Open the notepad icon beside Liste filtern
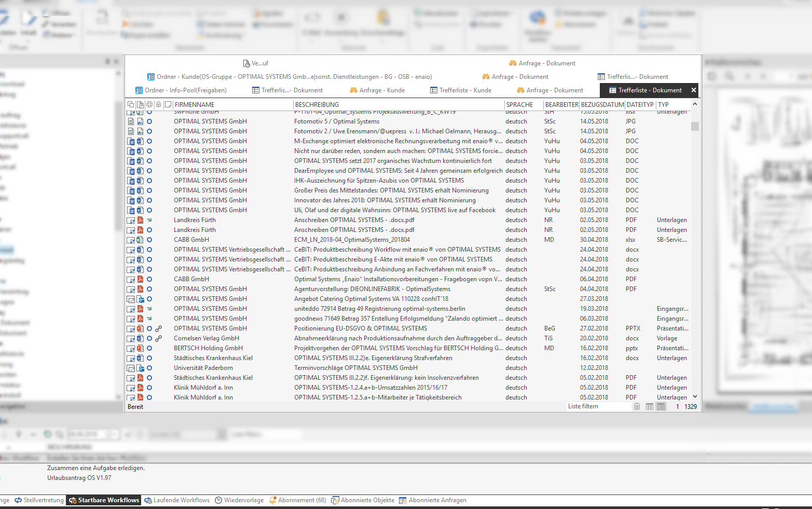The width and height of the screenshot is (812, 509). 637,407
